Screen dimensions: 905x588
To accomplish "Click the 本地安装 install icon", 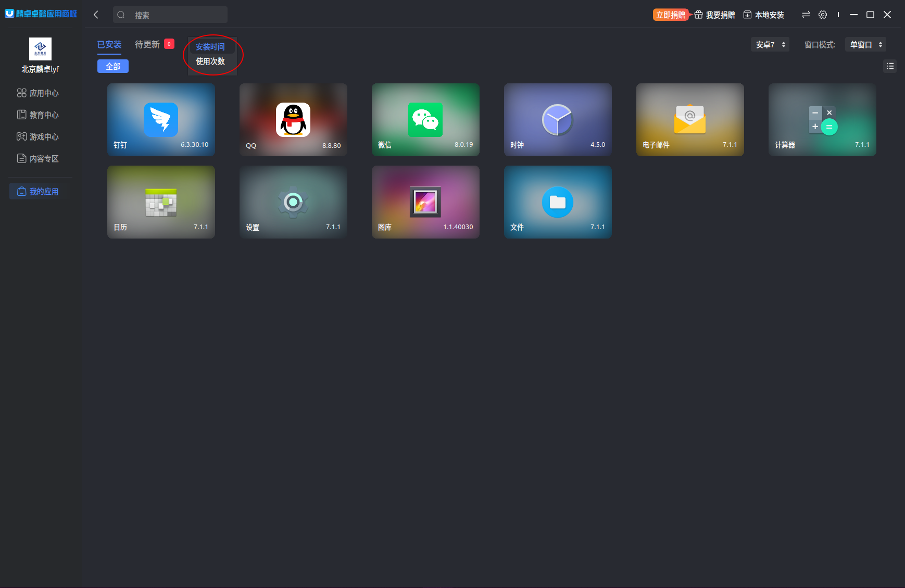I will point(747,15).
